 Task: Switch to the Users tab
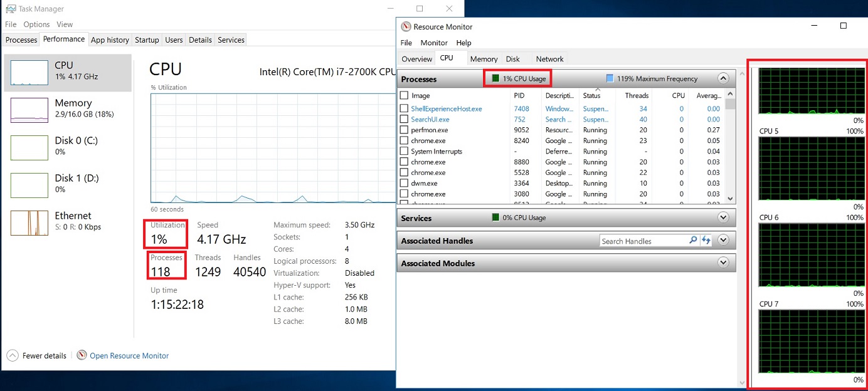pos(174,40)
